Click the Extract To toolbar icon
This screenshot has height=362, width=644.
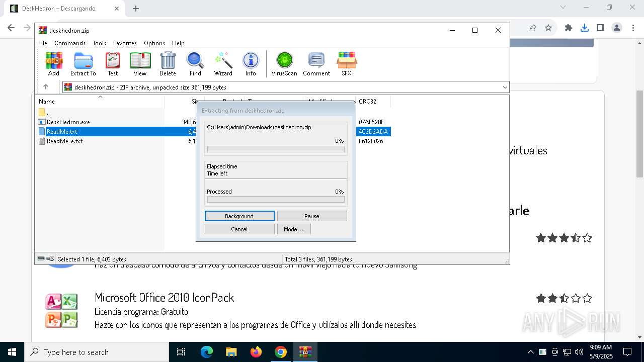tap(83, 64)
